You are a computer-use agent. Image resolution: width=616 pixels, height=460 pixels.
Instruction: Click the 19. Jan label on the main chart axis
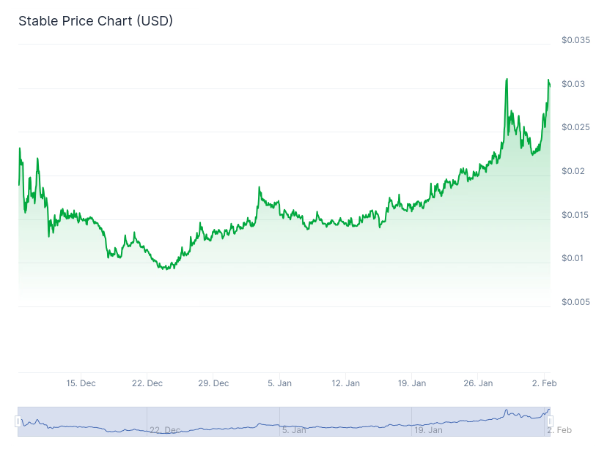point(413,383)
